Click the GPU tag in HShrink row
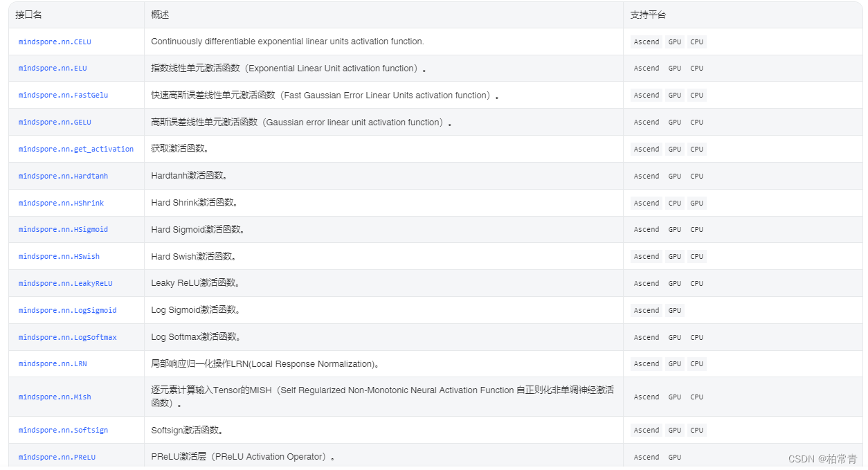The image size is (868, 470). pos(697,204)
